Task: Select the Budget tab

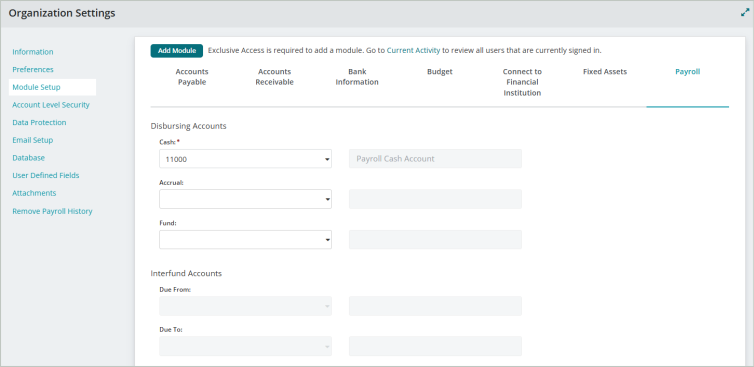Action: coord(440,72)
